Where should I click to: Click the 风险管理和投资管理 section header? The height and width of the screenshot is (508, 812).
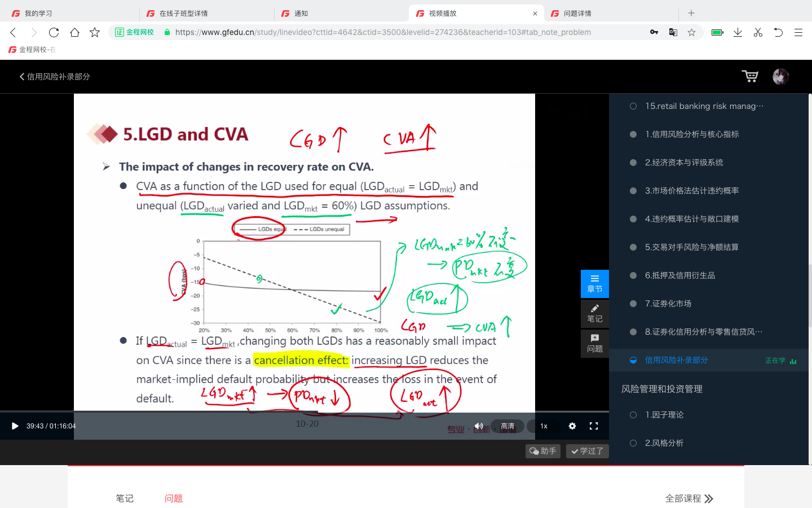pyautogui.click(x=662, y=389)
